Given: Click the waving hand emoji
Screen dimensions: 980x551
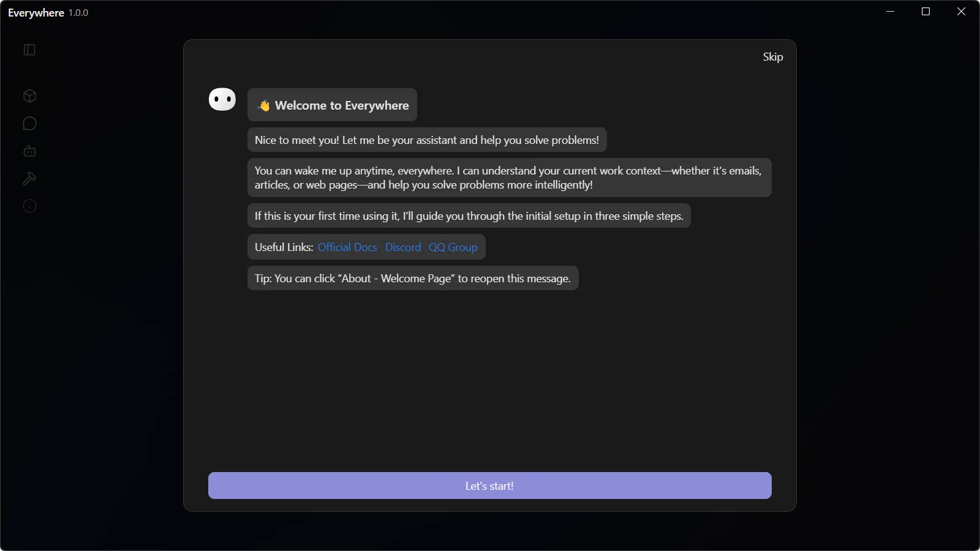Looking at the screenshot, I should click(264, 105).
